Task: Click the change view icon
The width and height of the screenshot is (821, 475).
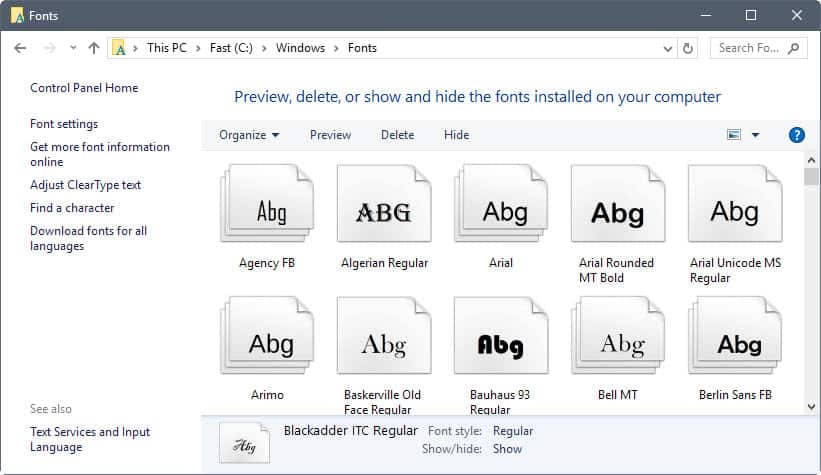Action: [734, 135]
